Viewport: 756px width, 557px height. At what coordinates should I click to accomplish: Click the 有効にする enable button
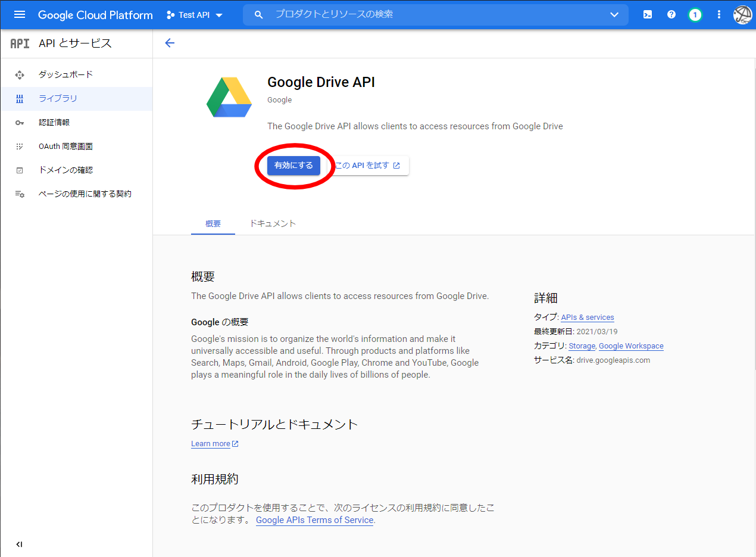(x=293, y=166)
